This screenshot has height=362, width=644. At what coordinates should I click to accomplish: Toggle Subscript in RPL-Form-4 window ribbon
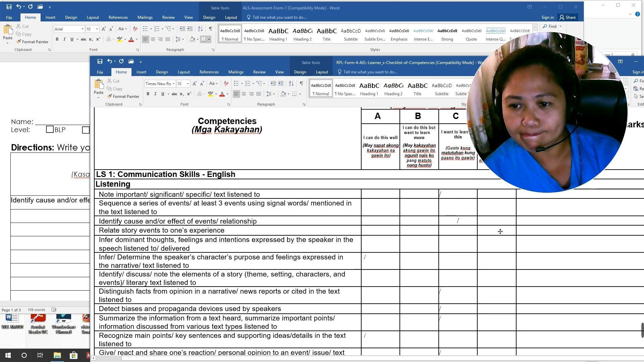(181, 94)
